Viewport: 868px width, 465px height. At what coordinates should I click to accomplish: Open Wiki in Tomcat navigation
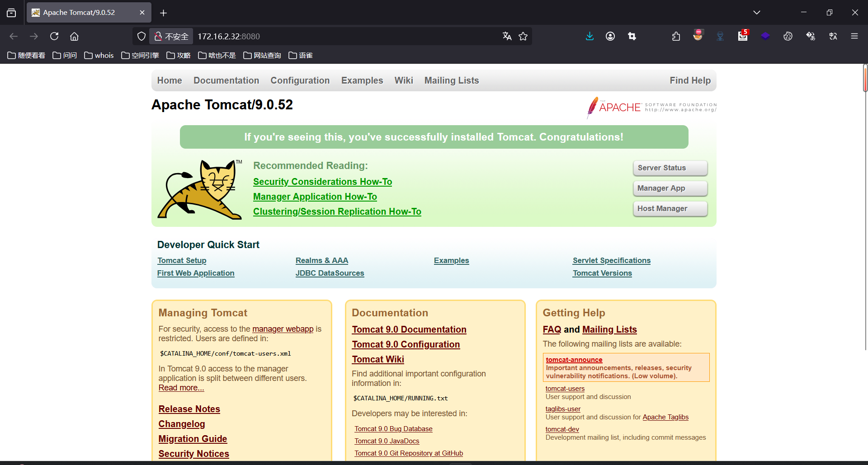pos(404,80)
